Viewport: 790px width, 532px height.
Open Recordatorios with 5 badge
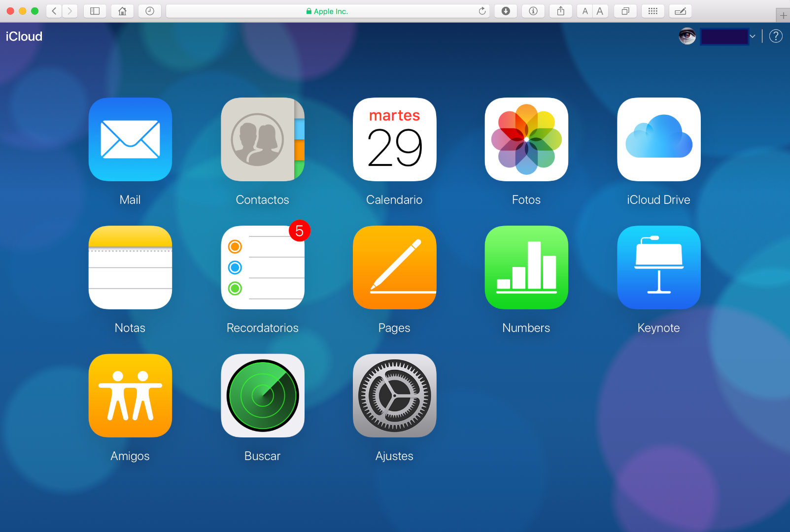click(262, 267)
